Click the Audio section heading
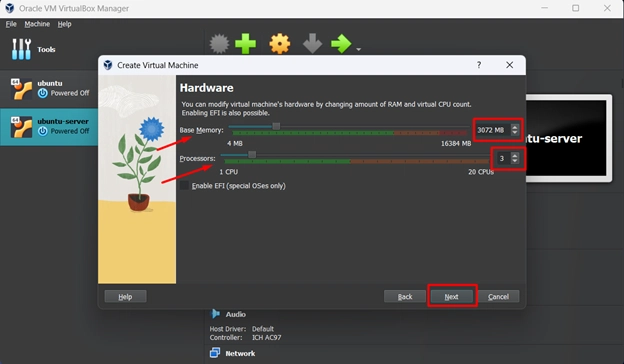The height and width of the screenshot is (364, 624). 236,314
